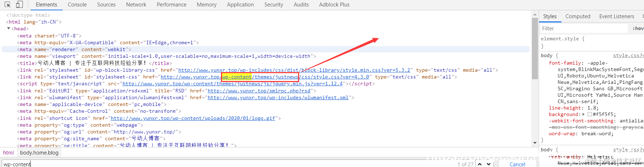Focus the Styles Filter input
644x167 pixels.
click(584, 28)
